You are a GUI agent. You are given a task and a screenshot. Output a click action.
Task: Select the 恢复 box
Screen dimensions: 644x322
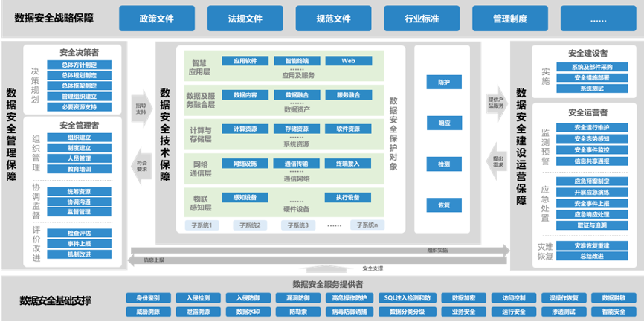pos(444,204)
